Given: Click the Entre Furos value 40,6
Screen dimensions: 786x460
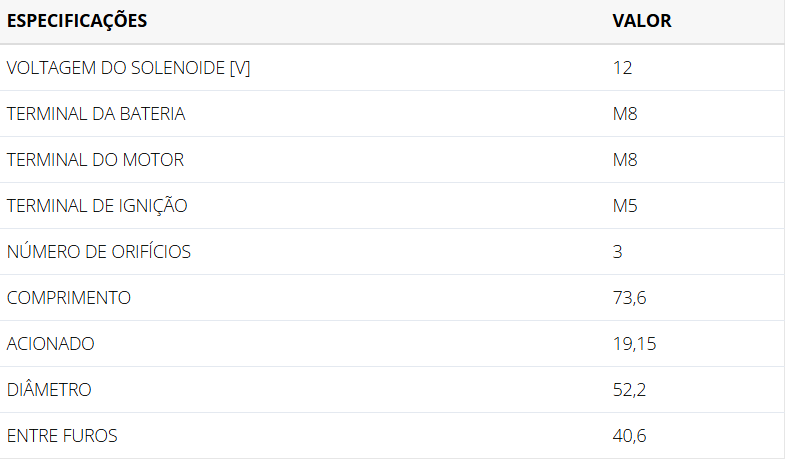Looking at the screenshot, I should coord(630,436).
